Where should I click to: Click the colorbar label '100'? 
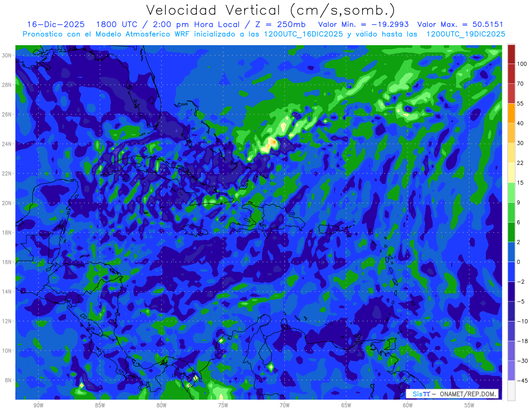(522, 64)
